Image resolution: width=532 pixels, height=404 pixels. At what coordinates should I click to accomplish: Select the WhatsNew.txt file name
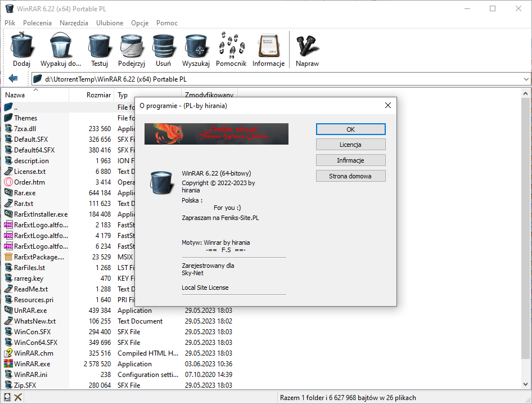35,321
